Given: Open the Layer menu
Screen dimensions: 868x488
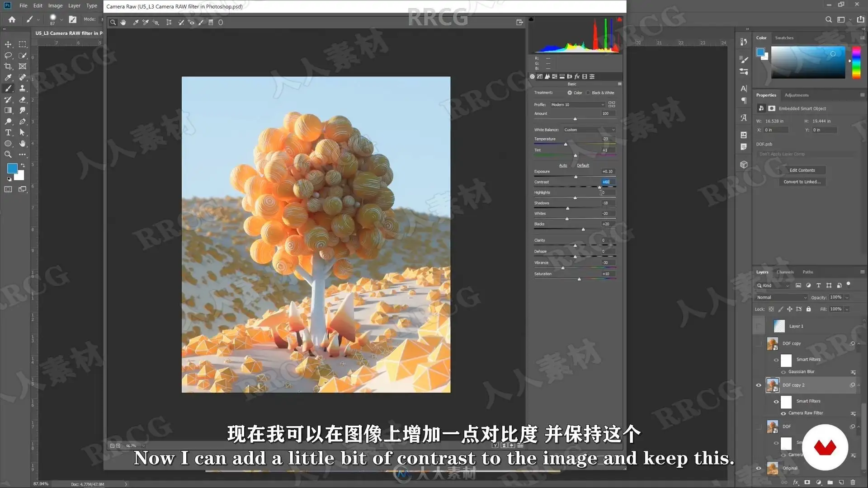Looking at the screenshot, I should point(74,5).
